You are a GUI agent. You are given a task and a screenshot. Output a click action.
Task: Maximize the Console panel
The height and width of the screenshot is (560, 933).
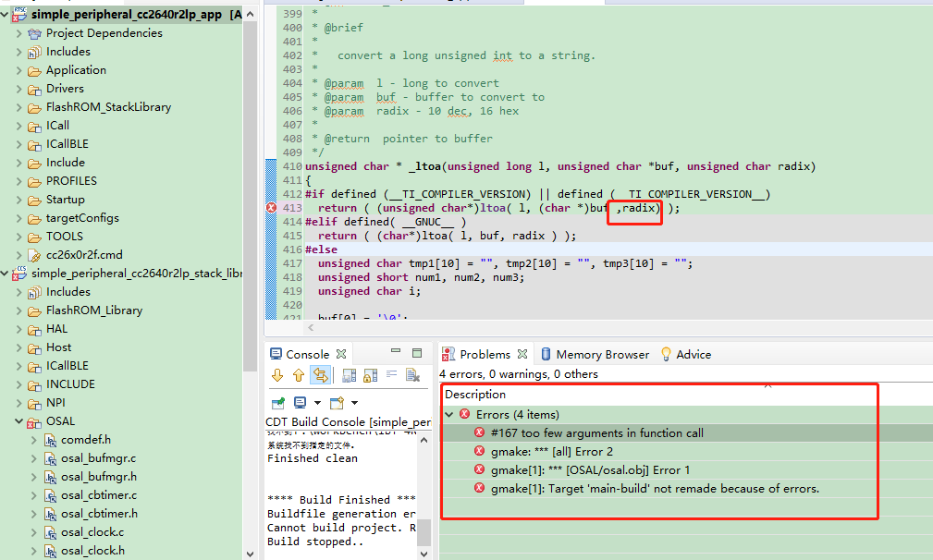[417, 352]
